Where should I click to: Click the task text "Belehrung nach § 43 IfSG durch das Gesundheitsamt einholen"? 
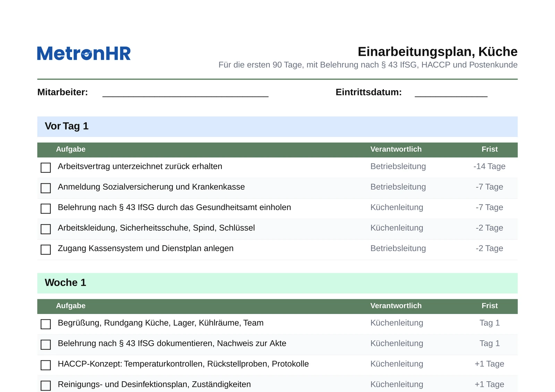pos(174,208)
